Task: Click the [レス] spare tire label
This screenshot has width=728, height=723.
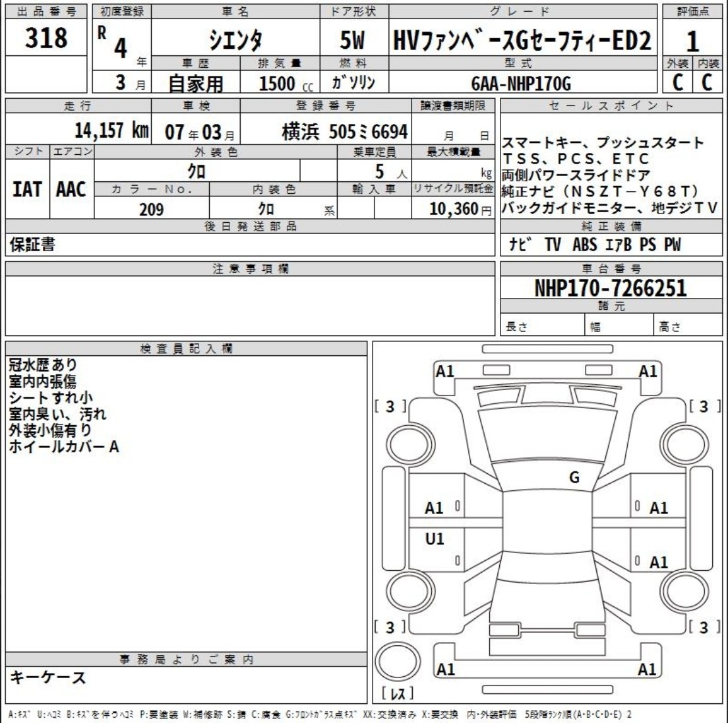Action: click(398, 694)
